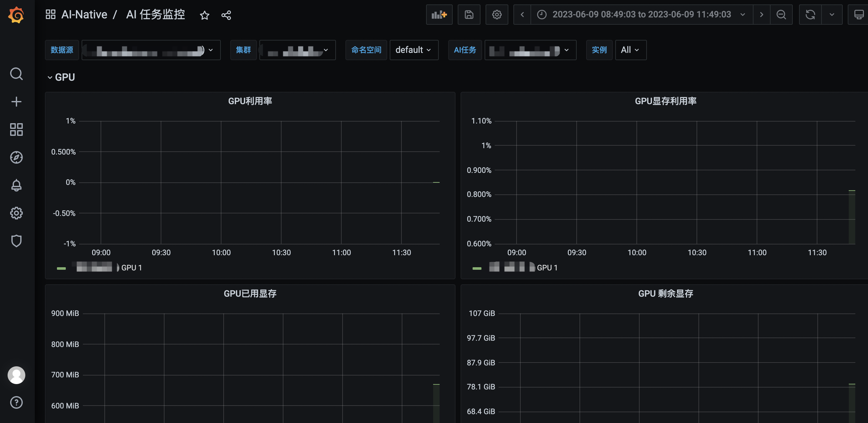Image resolution: width=868 pixels, height=423 pixels.
Task: Mark dashboard as favorite with star
Action: [205, 15]
